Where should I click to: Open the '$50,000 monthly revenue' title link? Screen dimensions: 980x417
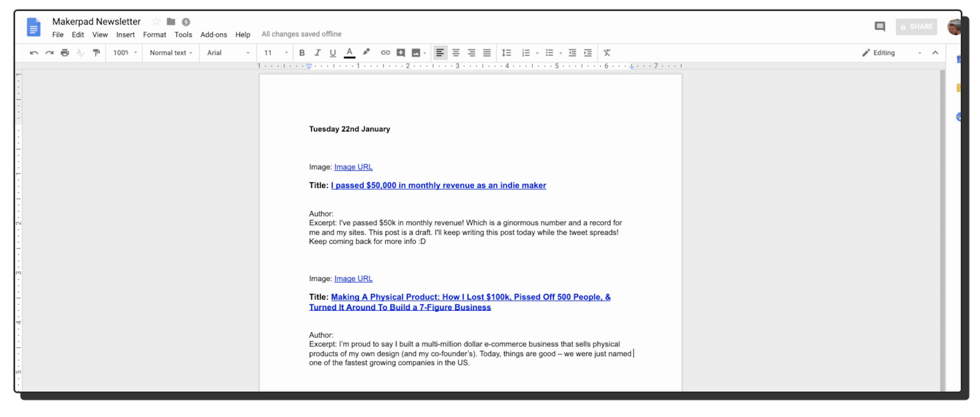coord(438,185)
